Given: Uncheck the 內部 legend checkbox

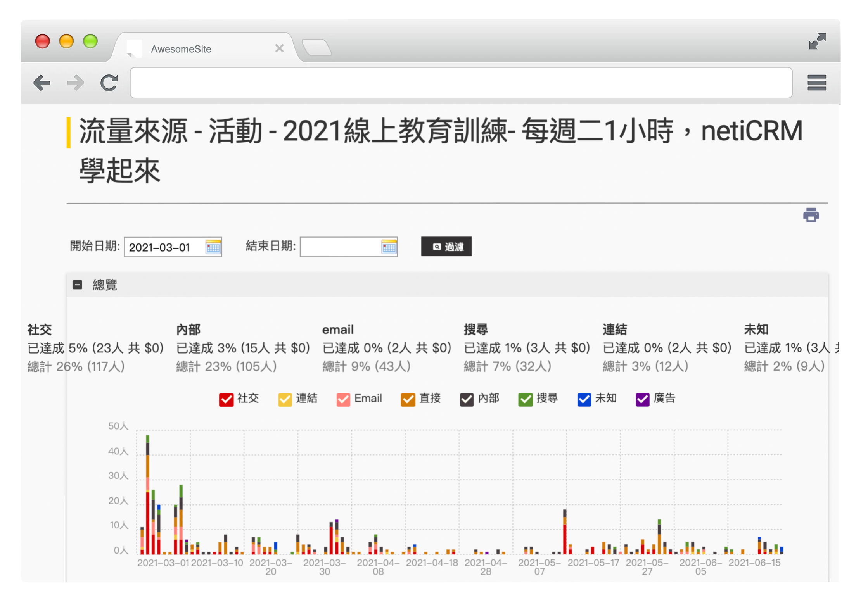Looking at the screenshot, I should 467,399.
